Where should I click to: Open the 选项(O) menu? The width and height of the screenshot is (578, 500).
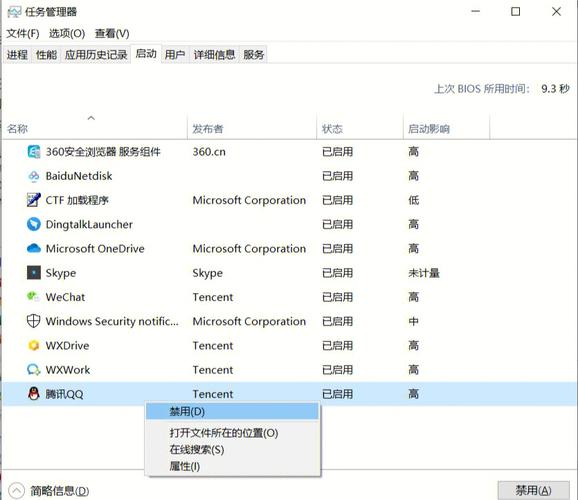67,34
